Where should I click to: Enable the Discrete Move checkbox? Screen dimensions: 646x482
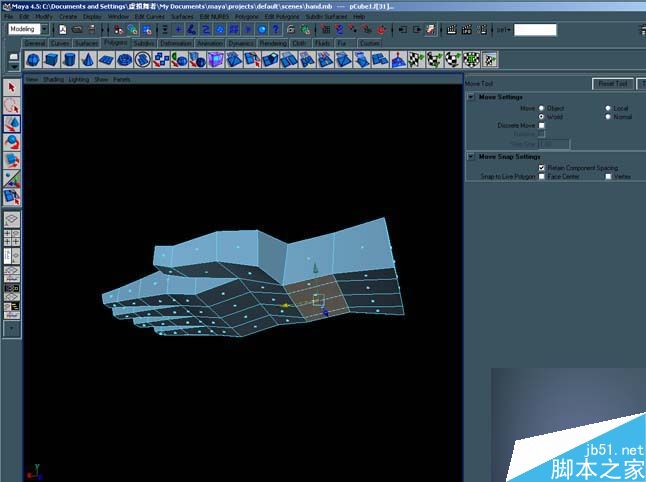point(541,125)
